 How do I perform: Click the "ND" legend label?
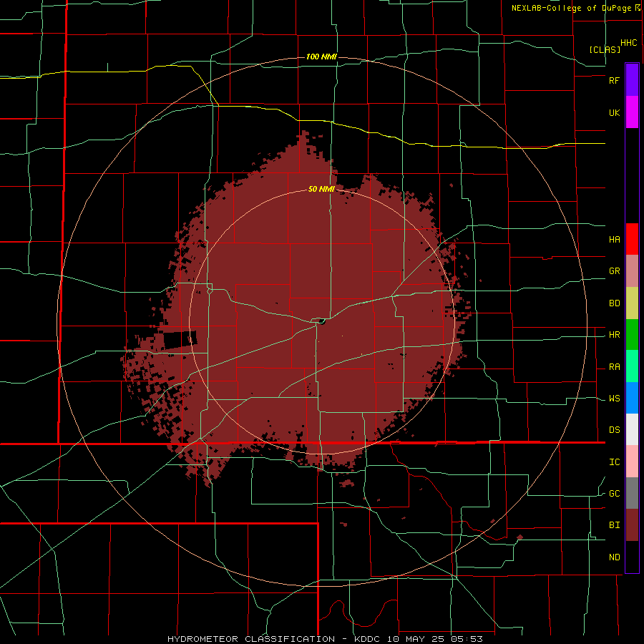point(614,557)
